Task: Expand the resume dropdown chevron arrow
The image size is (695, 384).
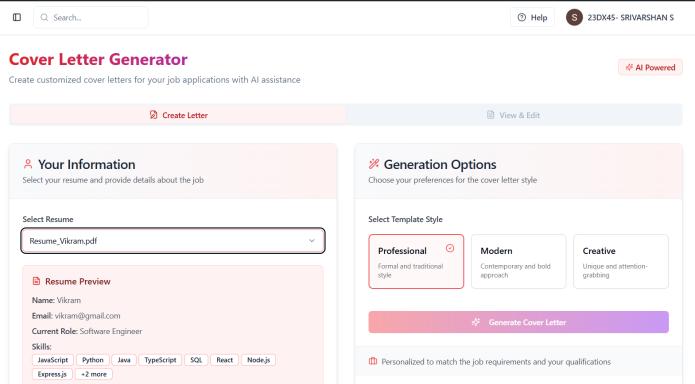Action: coord(312,241)
